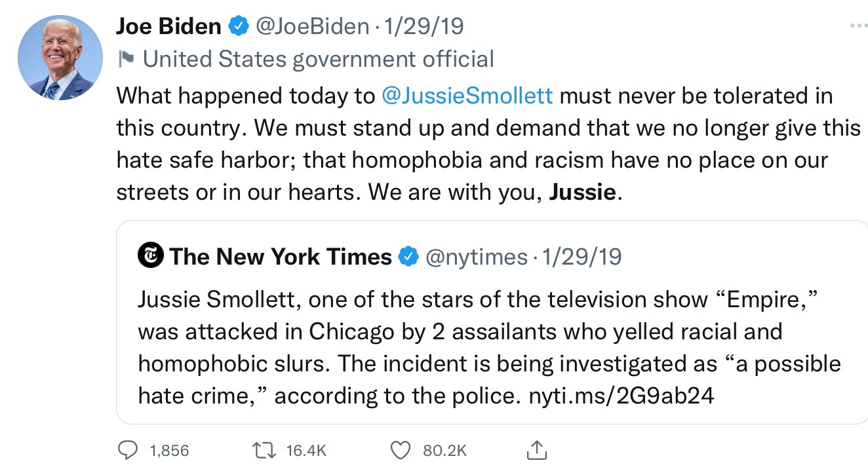Open the share icon for this tweet
Screen dimensions: 868x469
click(x=536, y=449)
